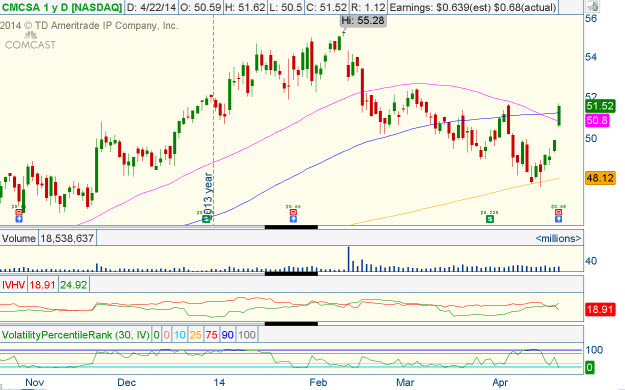Click the R: 1.12 range value

coord(368,7)
